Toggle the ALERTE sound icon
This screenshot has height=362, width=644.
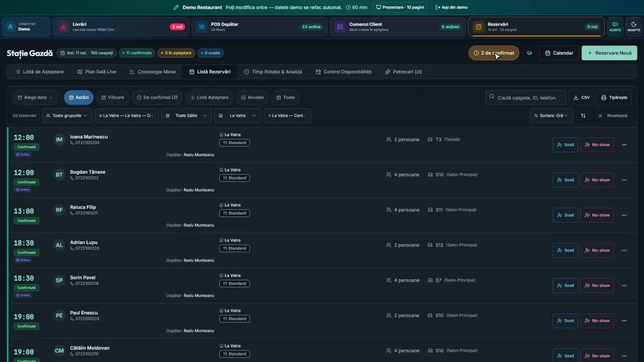pyautogui.click(x=615, y=27)
